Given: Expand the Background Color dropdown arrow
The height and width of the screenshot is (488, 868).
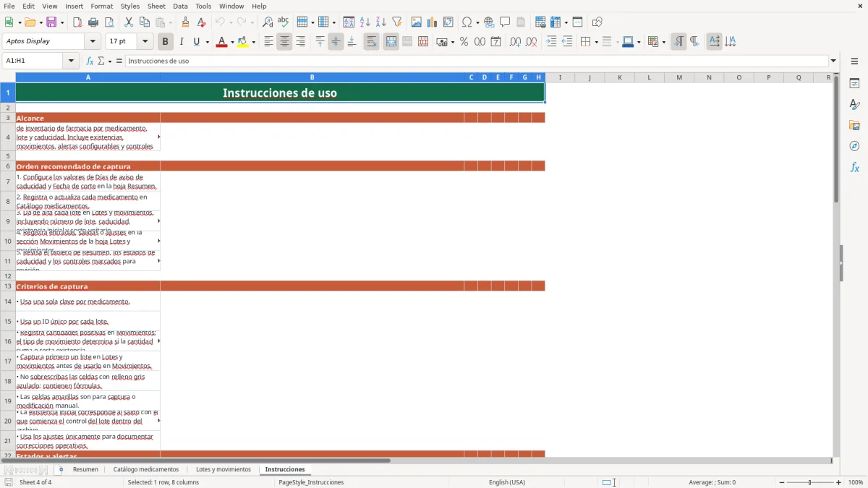Looking at the screenshot, I should click(254, 42).
